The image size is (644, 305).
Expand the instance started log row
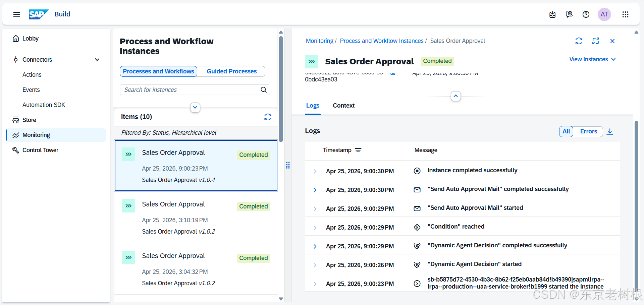point(315,284)
